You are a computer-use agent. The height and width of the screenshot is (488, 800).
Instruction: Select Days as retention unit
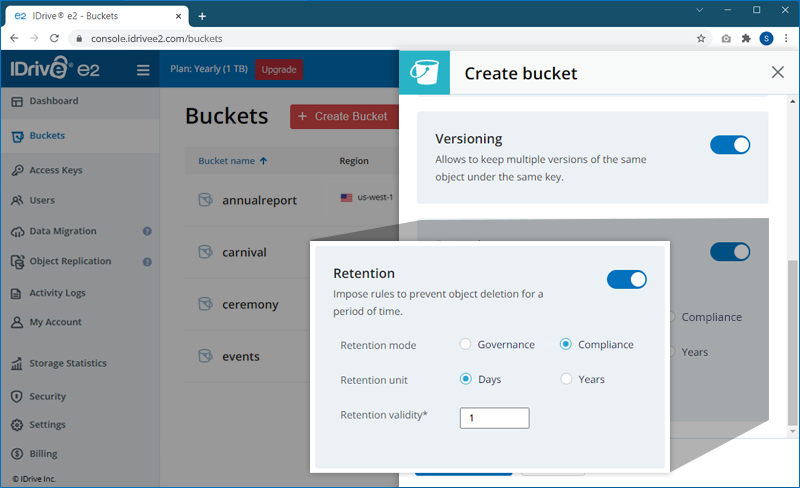tap(465, 379)
